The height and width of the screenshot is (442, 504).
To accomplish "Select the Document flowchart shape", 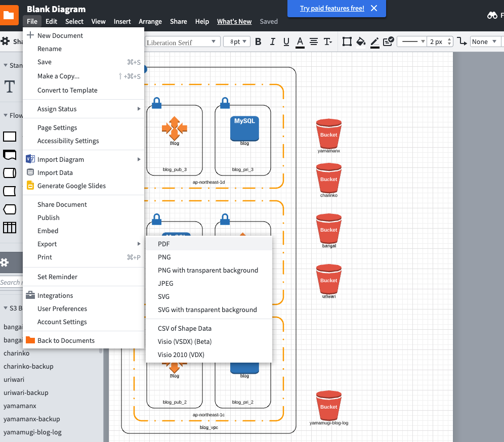I will (x=10, y=155).
